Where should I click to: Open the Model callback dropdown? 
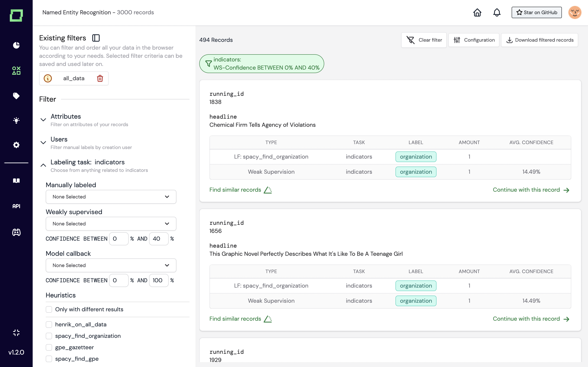[x=111, y=265]
